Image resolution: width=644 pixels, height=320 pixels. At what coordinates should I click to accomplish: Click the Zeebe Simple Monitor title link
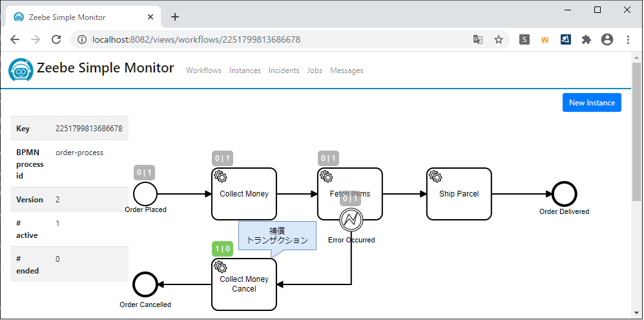pyautogui.click(x=105, y=68)
